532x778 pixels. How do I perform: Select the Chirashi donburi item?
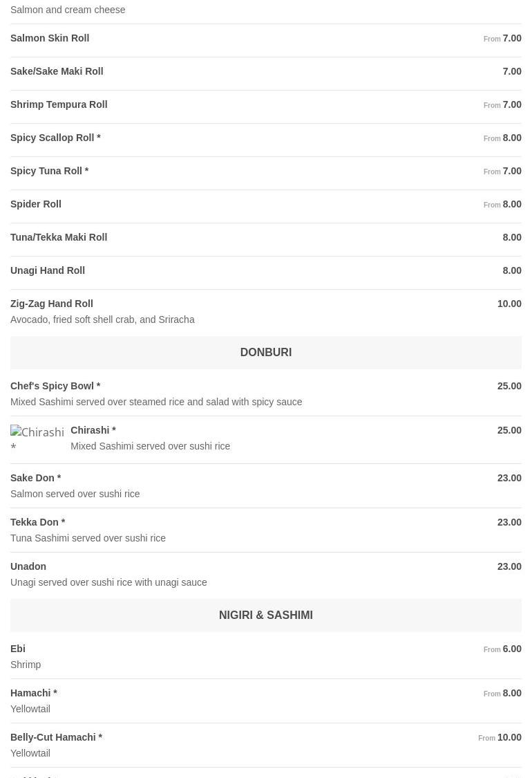click(x=266, y=438)
